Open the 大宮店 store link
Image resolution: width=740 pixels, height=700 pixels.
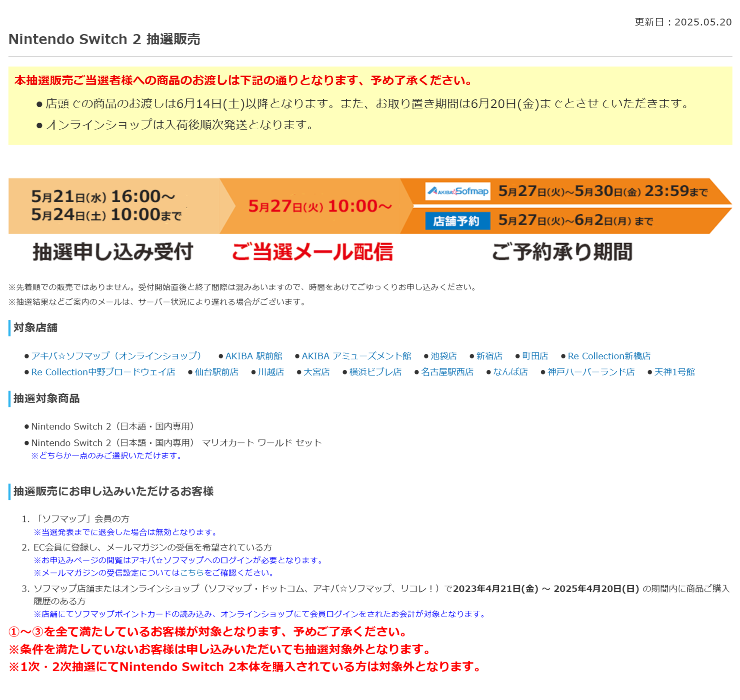pos(316,372)
